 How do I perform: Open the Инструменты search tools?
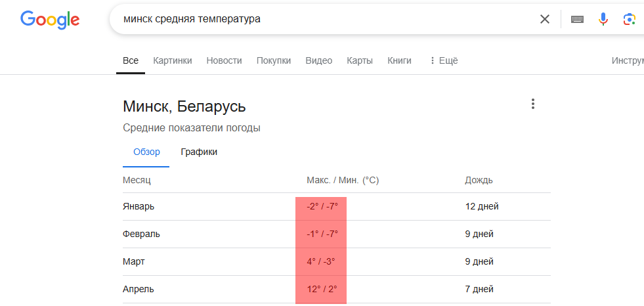(x=628, y=61)
